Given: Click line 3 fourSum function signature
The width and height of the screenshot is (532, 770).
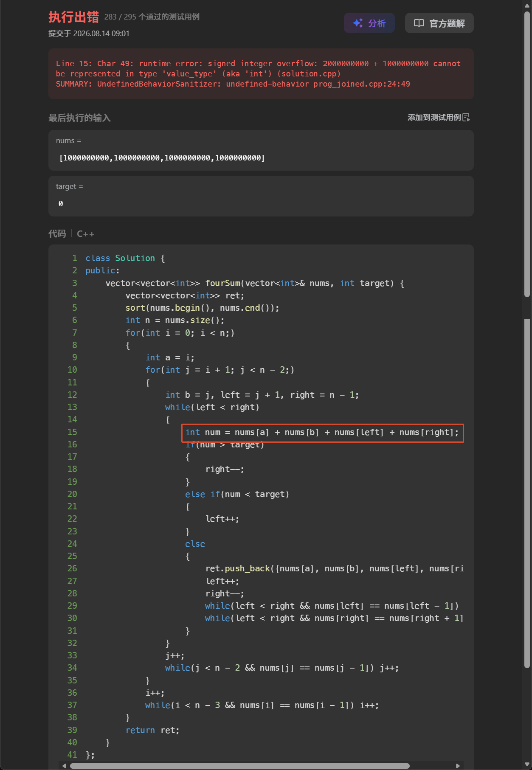Looking at the screenshot, I should 255,283.
